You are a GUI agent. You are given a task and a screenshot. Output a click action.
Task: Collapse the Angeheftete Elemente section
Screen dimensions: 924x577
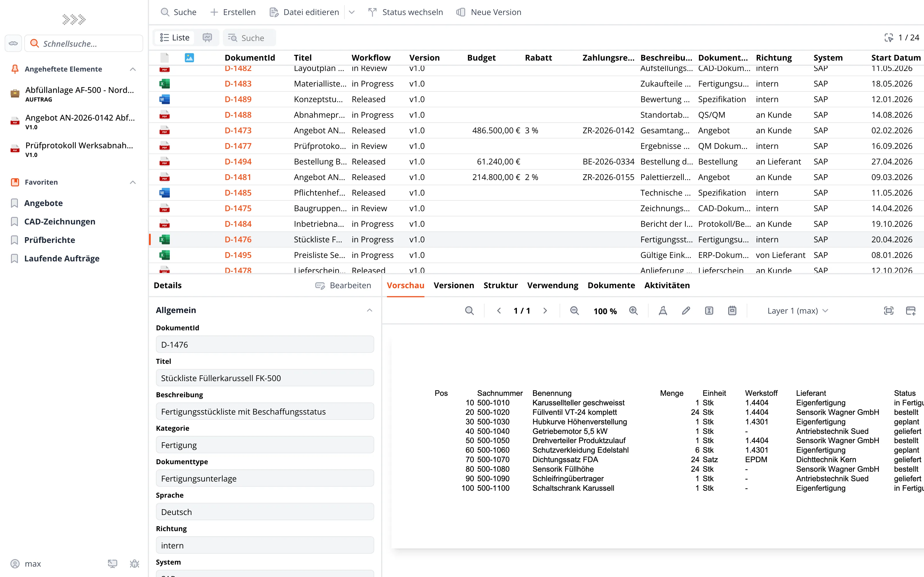[133, 69]
